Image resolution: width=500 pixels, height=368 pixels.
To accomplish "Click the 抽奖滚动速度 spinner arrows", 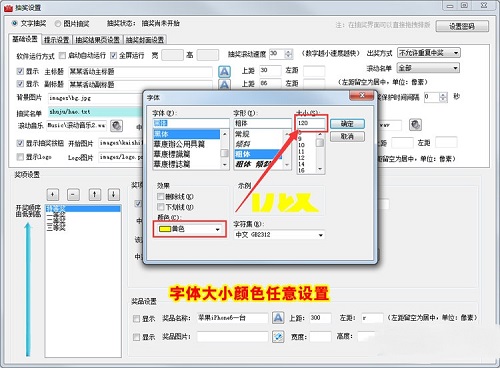I will click(x=289, y=53).
